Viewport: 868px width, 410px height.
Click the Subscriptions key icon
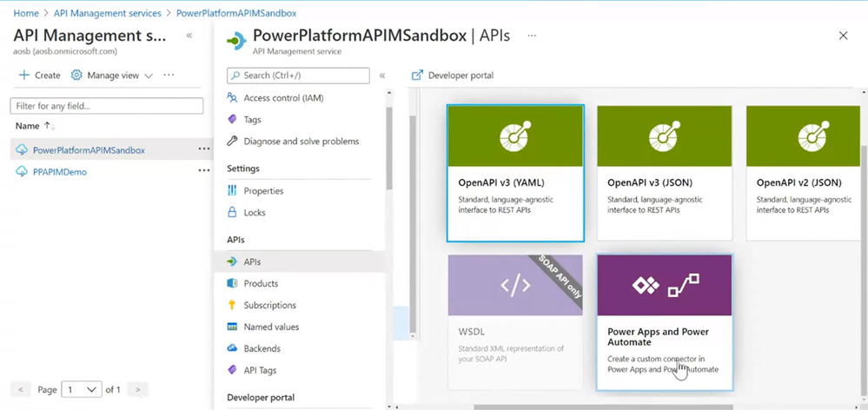[233, 305]
